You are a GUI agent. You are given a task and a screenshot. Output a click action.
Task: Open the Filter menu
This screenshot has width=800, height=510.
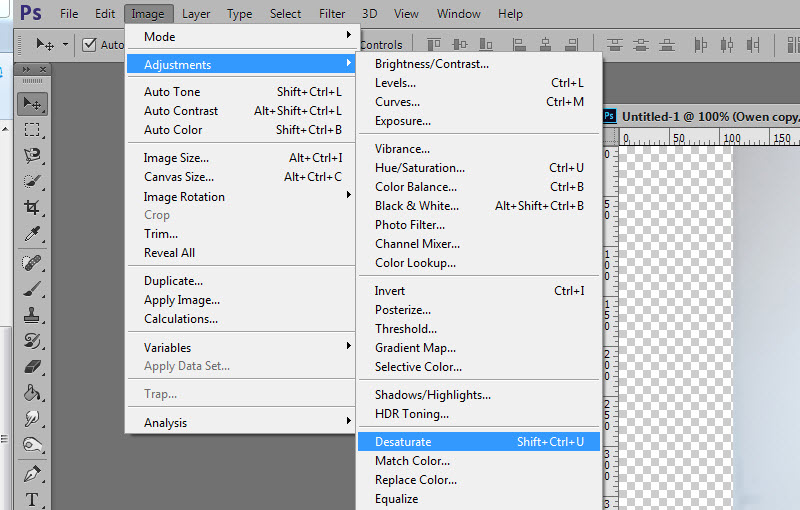(x=332, y=14)
